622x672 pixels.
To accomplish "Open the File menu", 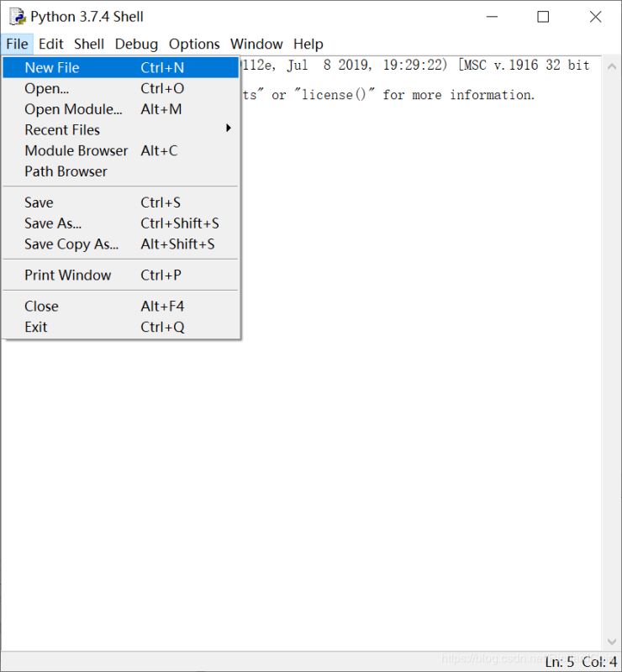I will point(17,45).
